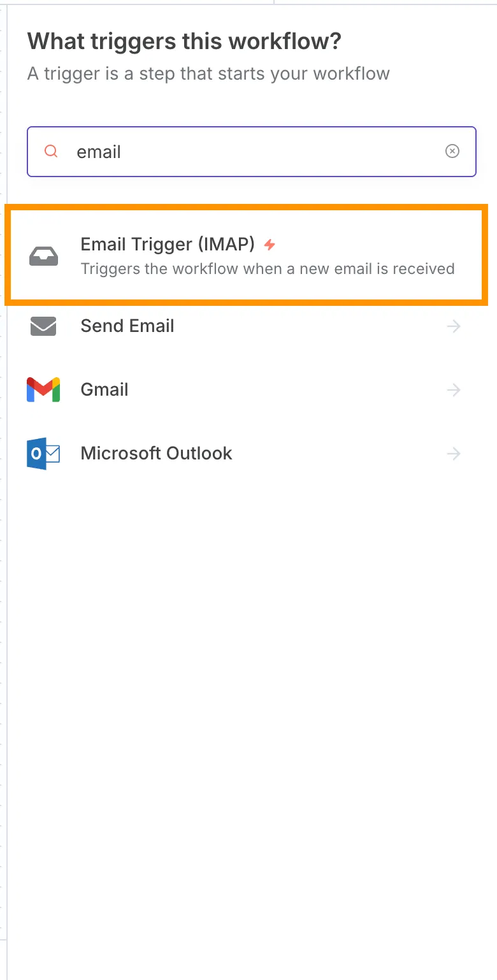Click the Microsoft Outlook logo icon

43,453
